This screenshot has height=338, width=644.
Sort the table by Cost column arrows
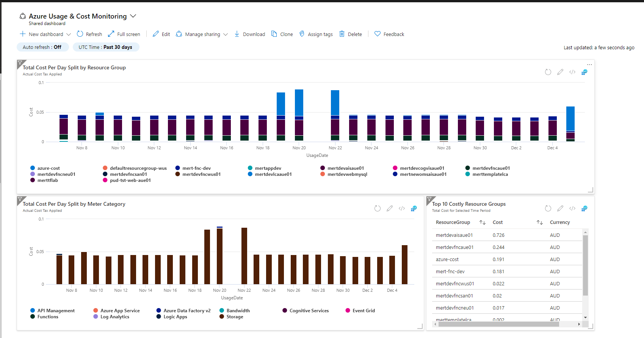[540, 222]
